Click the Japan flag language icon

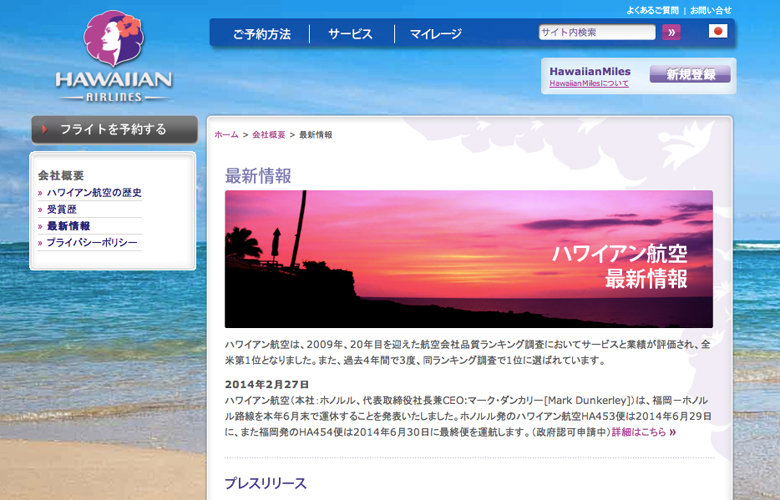tap(718, 31)
